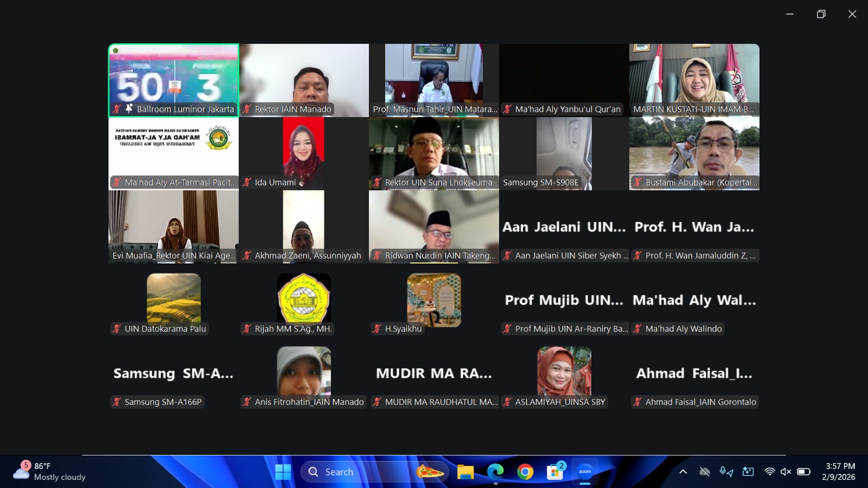Select MARTIN KUSTATI video thumbnail
Screen dimensions: 868x488
[x=694, y=76]
